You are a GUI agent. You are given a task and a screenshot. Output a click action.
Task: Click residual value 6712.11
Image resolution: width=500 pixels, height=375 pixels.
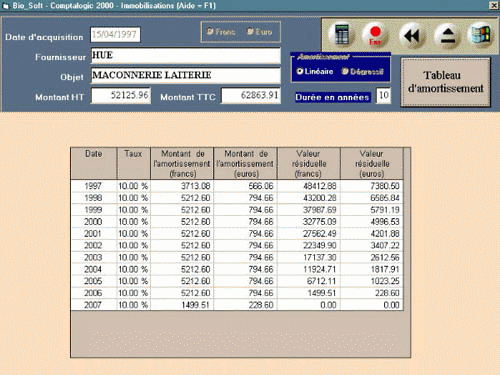point(309,281)
